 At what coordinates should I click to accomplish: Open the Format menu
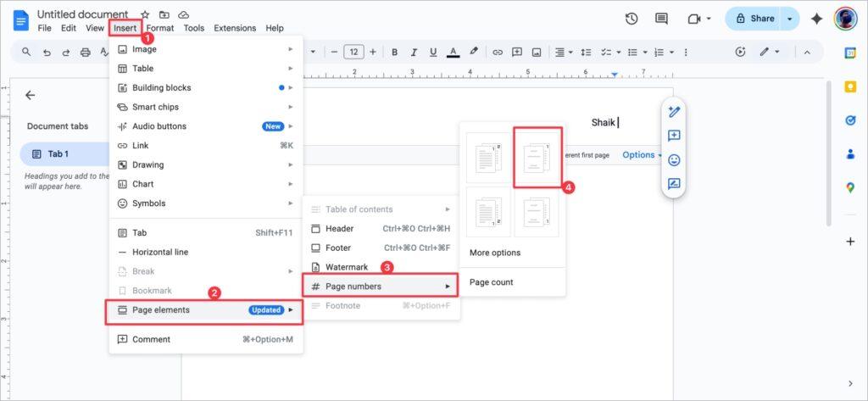[x=160, y=28]
